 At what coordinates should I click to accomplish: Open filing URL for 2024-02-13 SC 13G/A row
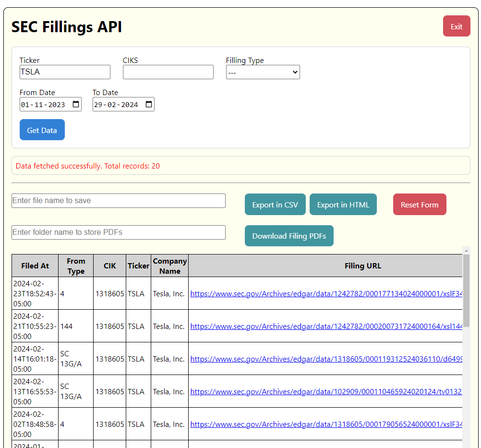[326, 391]
